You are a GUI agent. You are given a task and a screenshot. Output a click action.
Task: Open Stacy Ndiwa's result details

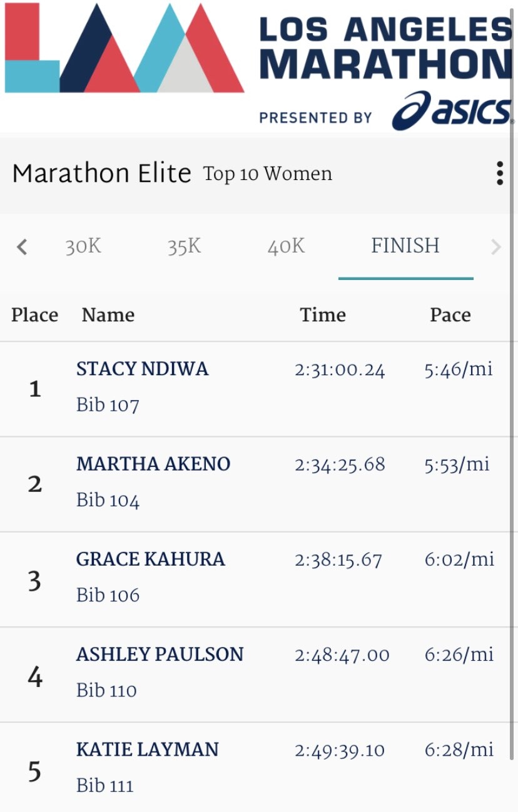point(259,389)
